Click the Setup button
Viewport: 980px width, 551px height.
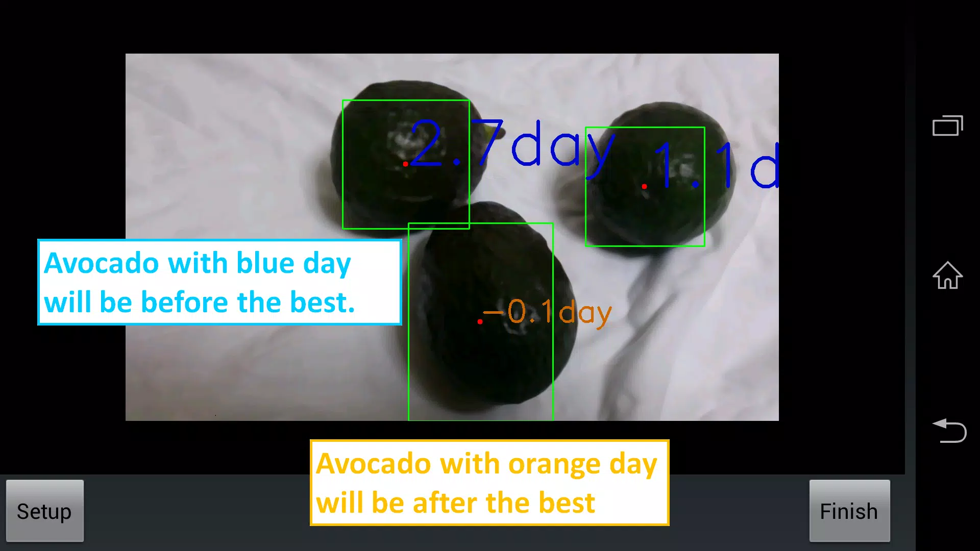pyautogui.click(x=44, y=511)
